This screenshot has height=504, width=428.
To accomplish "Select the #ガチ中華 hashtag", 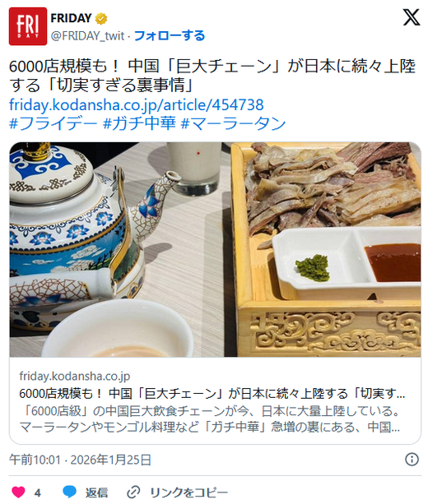I will pos(139,124).
